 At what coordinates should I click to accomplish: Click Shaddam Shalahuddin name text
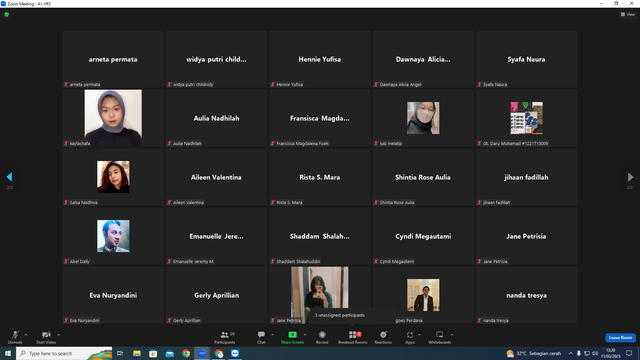pyautogui.click(x=320, y=236)
